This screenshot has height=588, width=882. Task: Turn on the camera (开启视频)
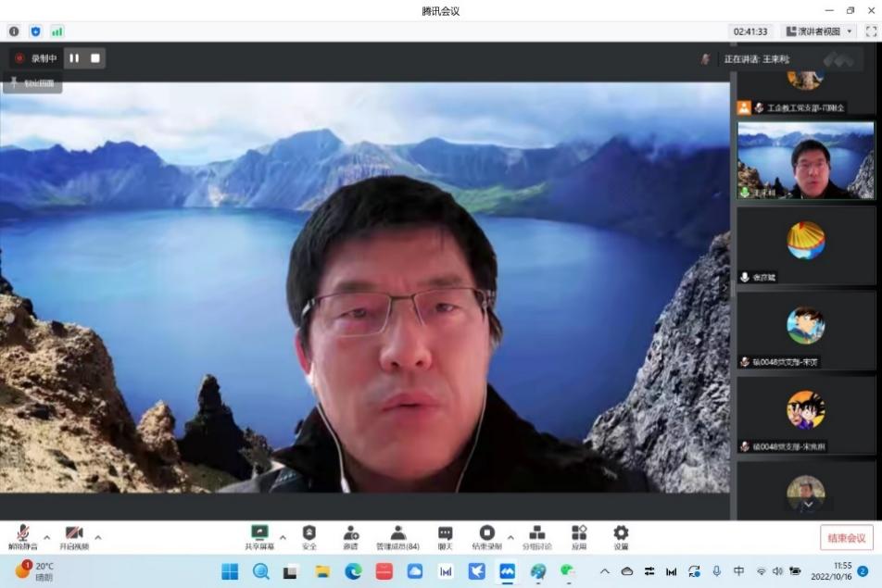pyautogui.click(x=75, y=537)
